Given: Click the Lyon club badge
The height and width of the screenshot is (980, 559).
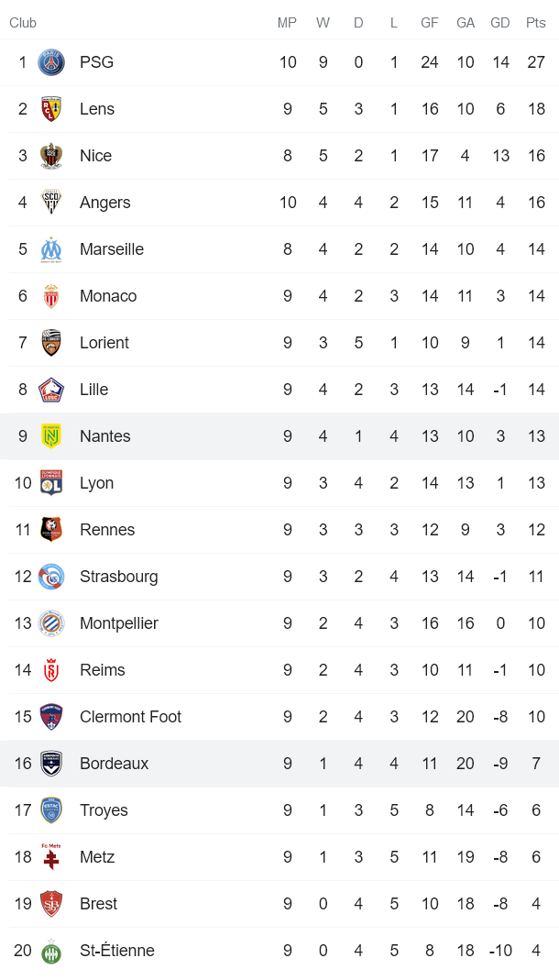Looking at the screenshot, I should click(x=51, y=483).
